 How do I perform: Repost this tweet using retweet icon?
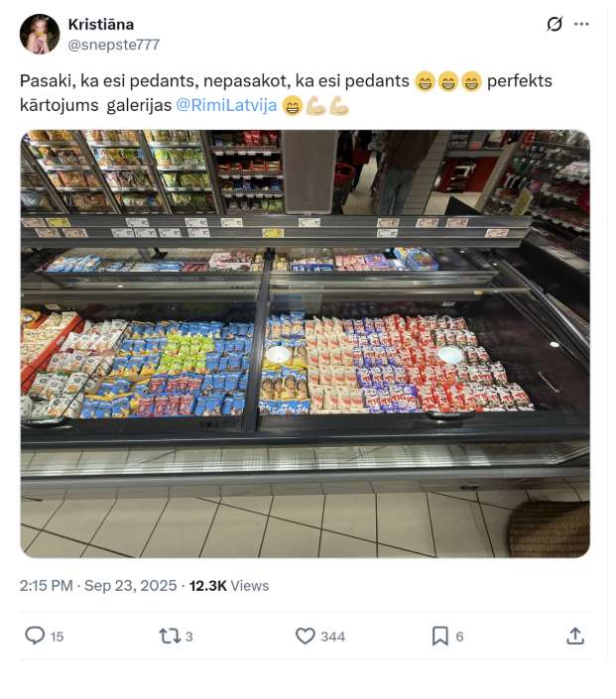pyautogui.click(x=170, y=636)
